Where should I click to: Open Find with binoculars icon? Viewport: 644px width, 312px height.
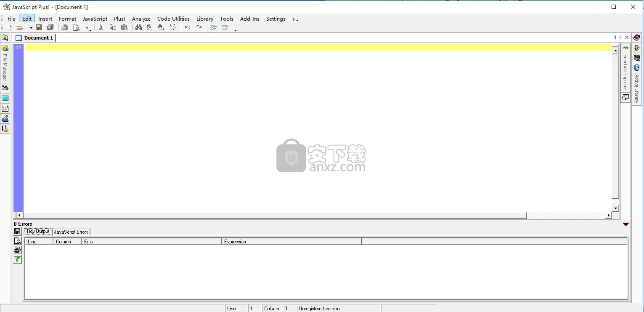tap(138, 28)
